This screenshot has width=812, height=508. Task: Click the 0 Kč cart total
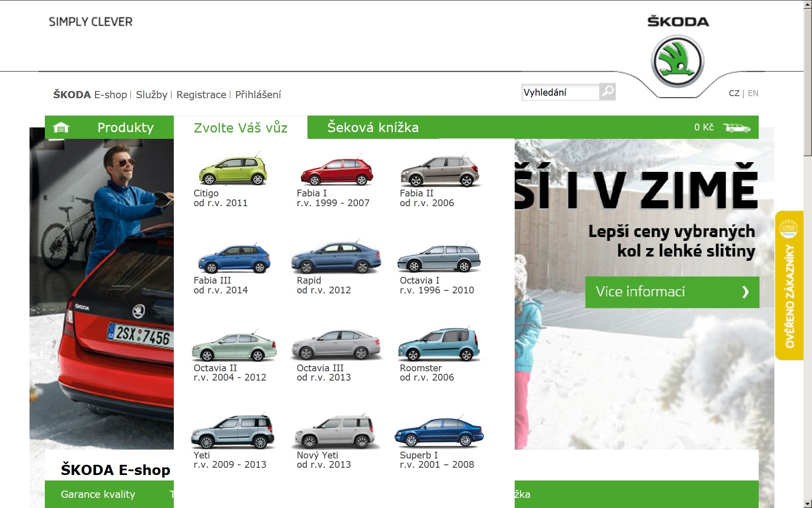(704, 127)
